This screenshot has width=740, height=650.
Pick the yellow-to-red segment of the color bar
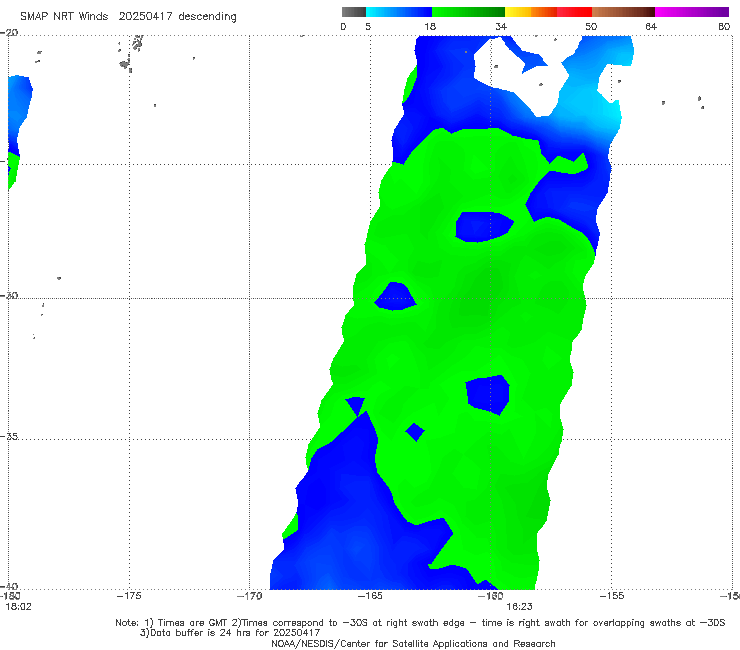pos(548,12)
